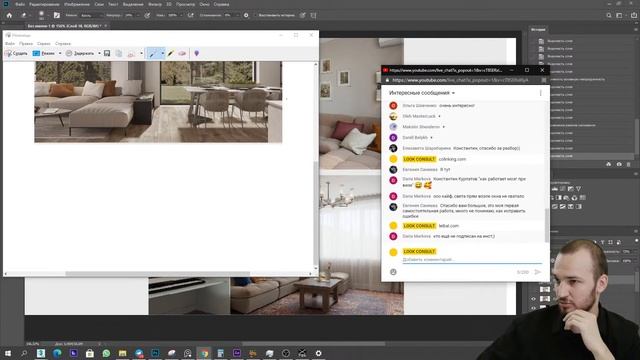
Task: Open Photoshop workspace switcher icon
Action: click(x=620, y=15)
